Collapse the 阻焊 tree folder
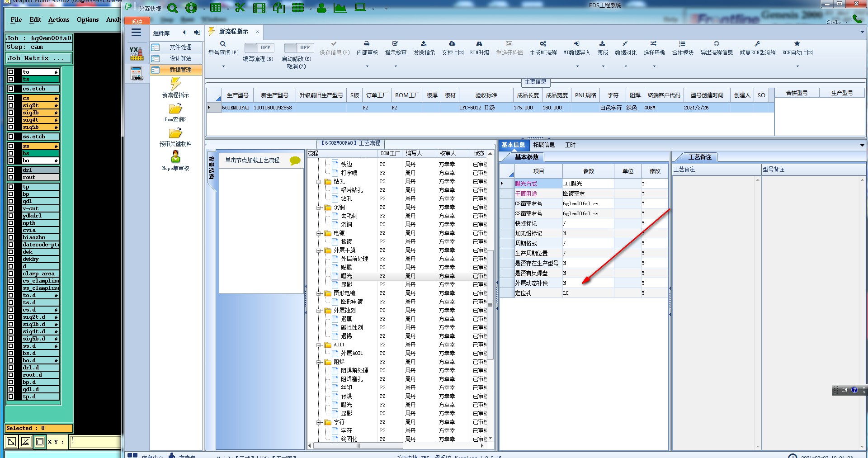 pyautogui.click(x=318, y=362)
